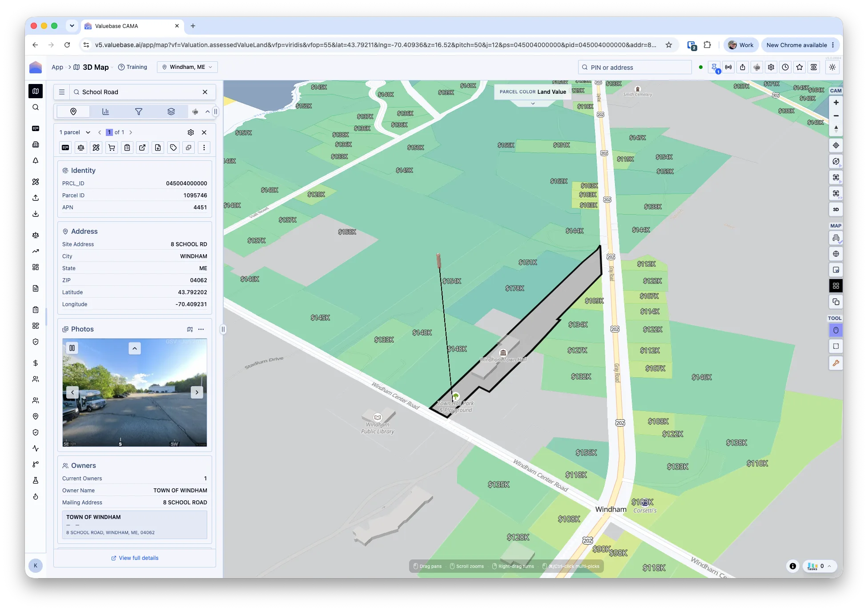
Task: Select the bar chart analytics tab
Action: [105, 112]
